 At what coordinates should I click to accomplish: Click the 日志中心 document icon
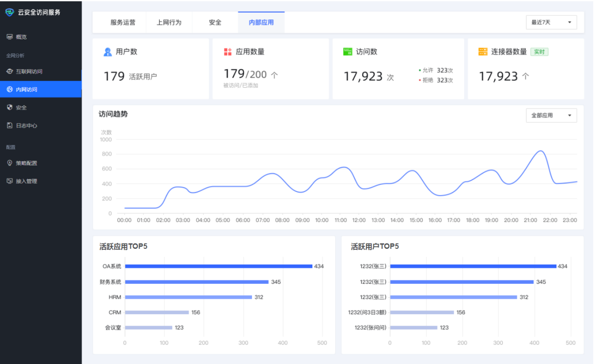coord(9,126)
